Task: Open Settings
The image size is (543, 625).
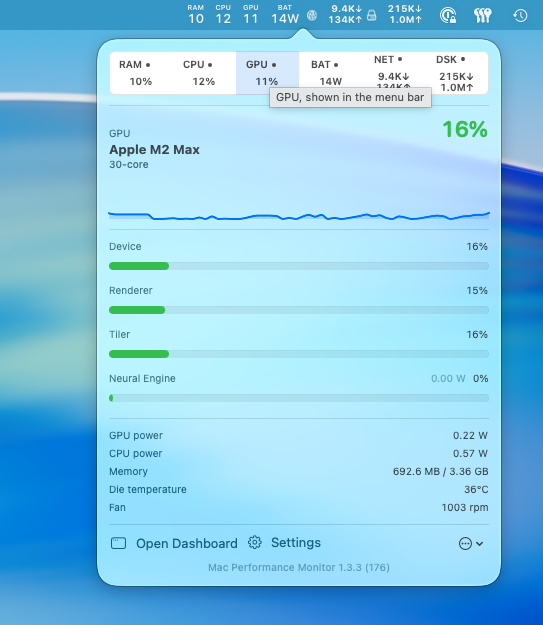Action: [x=296, y=542]
